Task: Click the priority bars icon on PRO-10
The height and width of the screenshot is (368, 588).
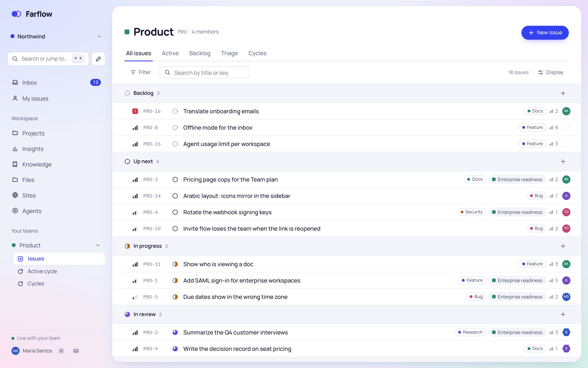Action: point(135,229)
